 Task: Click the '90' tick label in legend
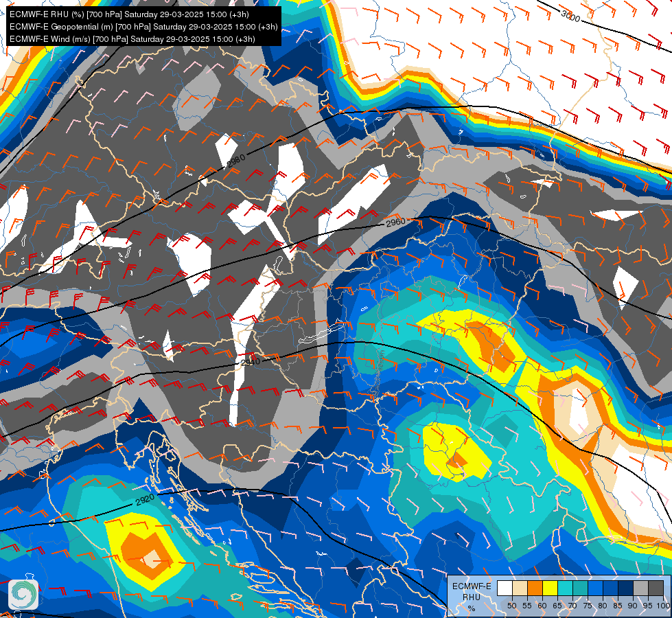(633, 606)
